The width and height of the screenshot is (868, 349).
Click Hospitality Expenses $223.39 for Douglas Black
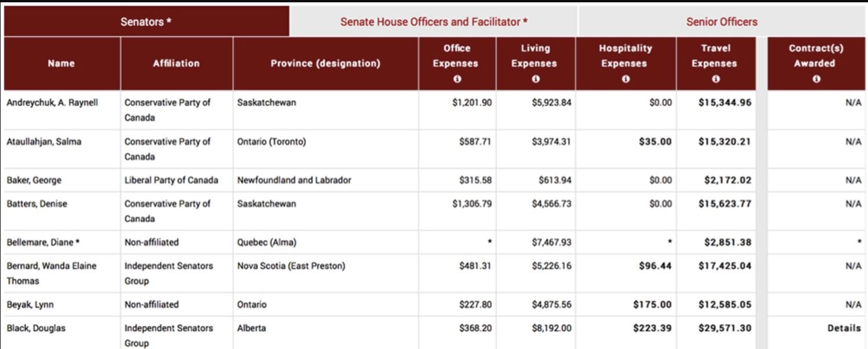[x=651, y=328]
